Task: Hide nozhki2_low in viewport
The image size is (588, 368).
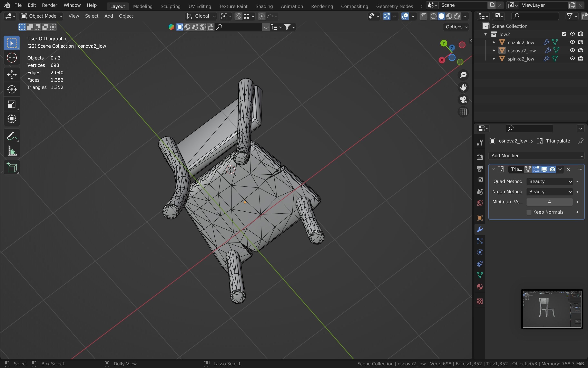Action: [572, 42]
